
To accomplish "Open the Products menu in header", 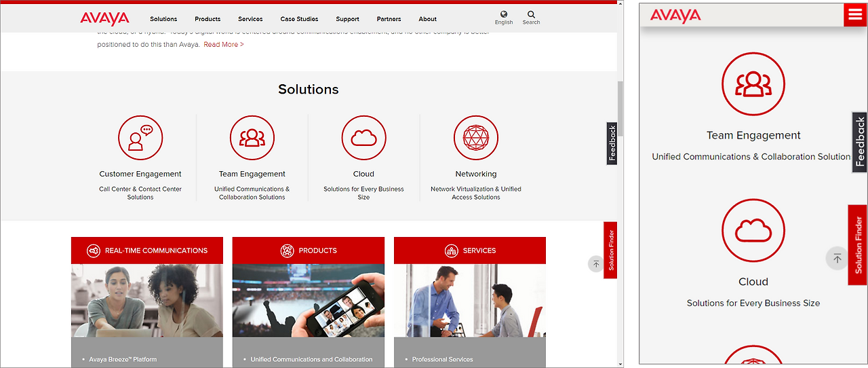I will pyautogui.click(x=208, y=19).
